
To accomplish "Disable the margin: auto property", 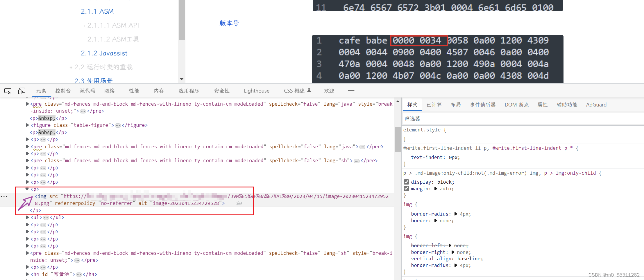I will tap(406, 188).
